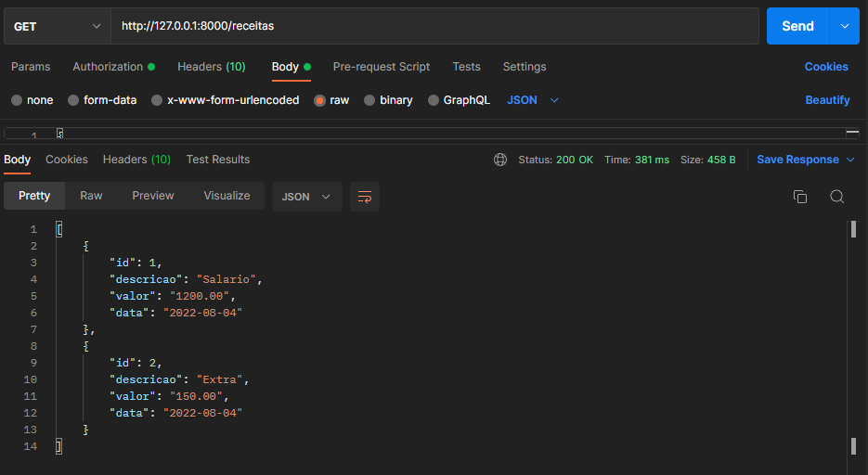Click the Beautify link
This screenshot has width=868, height=475.
(827, 100)
